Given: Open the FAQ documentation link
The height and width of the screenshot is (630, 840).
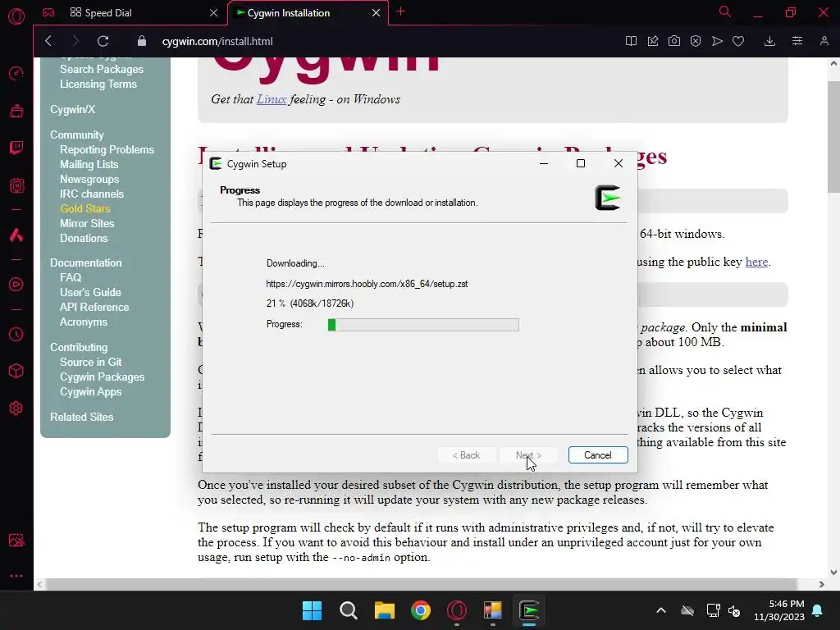Looking at the screenshot, I should 71,277.
